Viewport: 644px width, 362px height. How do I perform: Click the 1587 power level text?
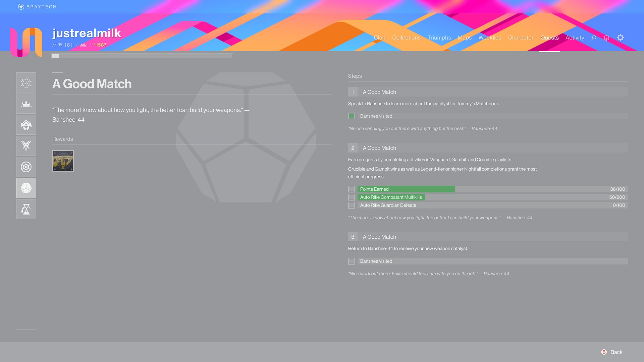[100, 45]
